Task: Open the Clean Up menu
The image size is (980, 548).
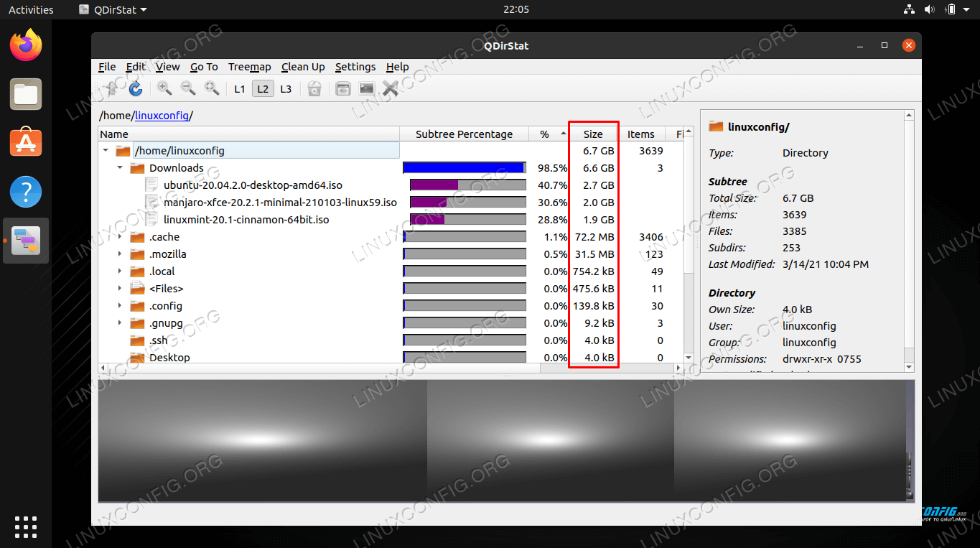Action: (303, 67)
